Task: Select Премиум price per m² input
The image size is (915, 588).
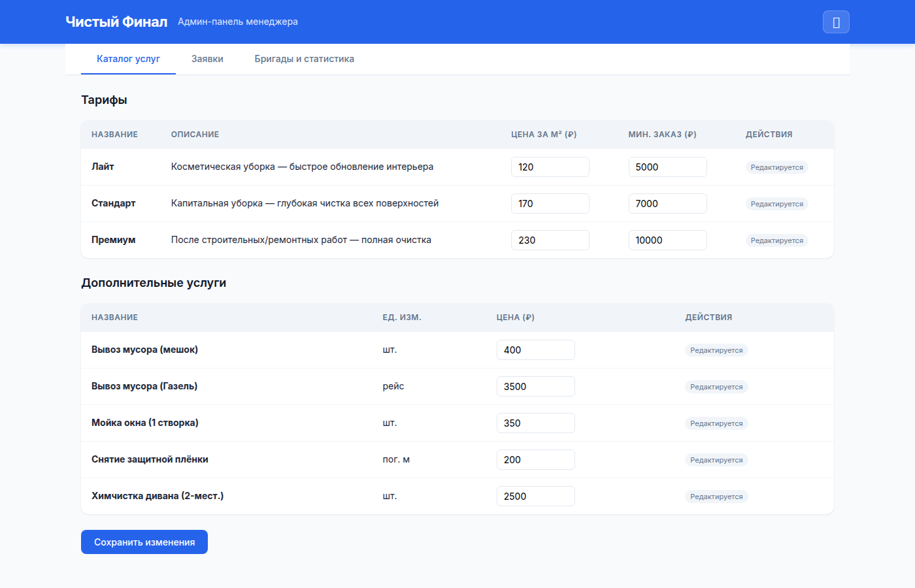Action: [550, 240]
